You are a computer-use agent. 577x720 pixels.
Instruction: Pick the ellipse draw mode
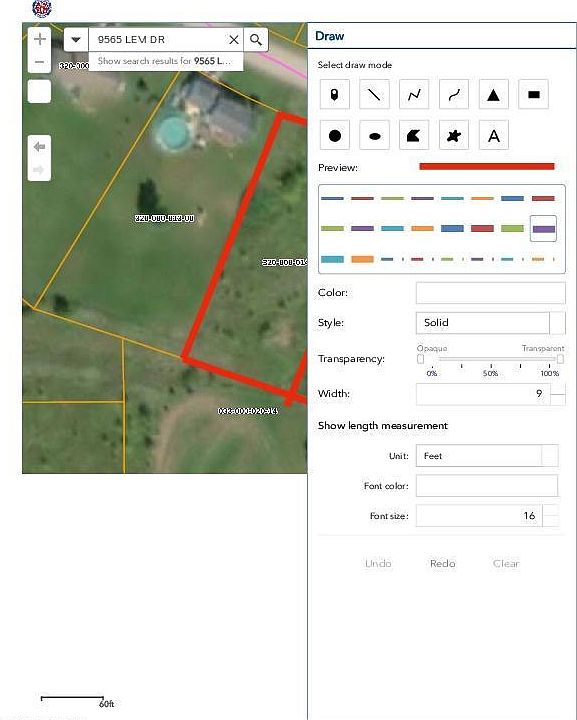click(x=374, y=135)
